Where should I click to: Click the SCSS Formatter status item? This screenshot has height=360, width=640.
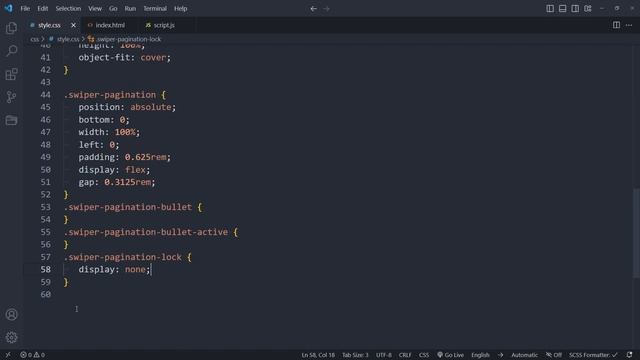coord(593,355)
